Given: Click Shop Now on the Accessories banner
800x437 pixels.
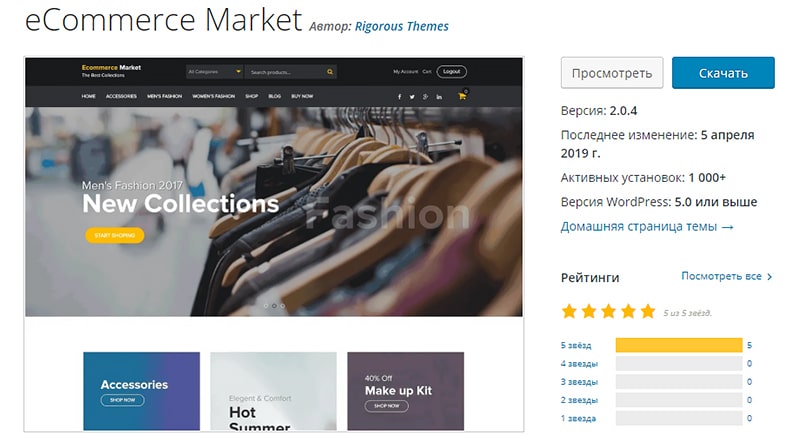Looking at the screenshot, I should click(x=122, y=400).
